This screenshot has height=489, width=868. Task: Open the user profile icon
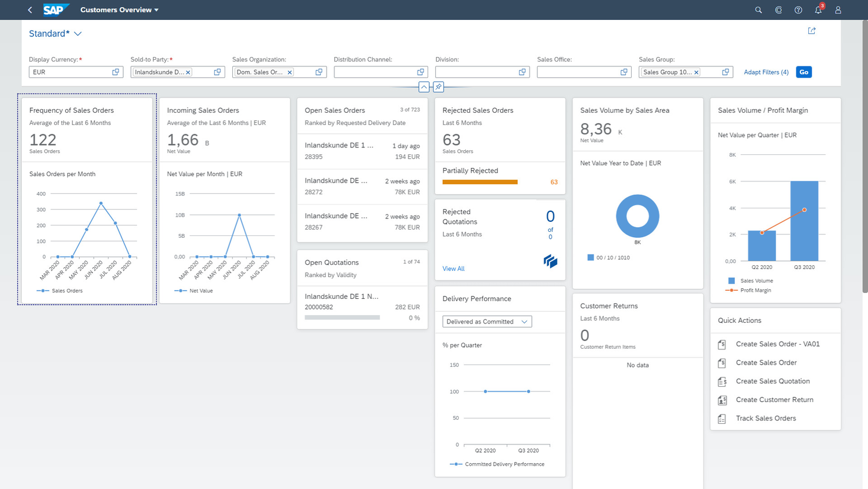coord(838,10)
